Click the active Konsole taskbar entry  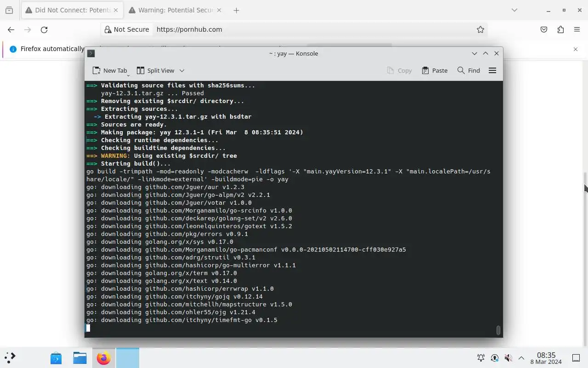[127, 358]
